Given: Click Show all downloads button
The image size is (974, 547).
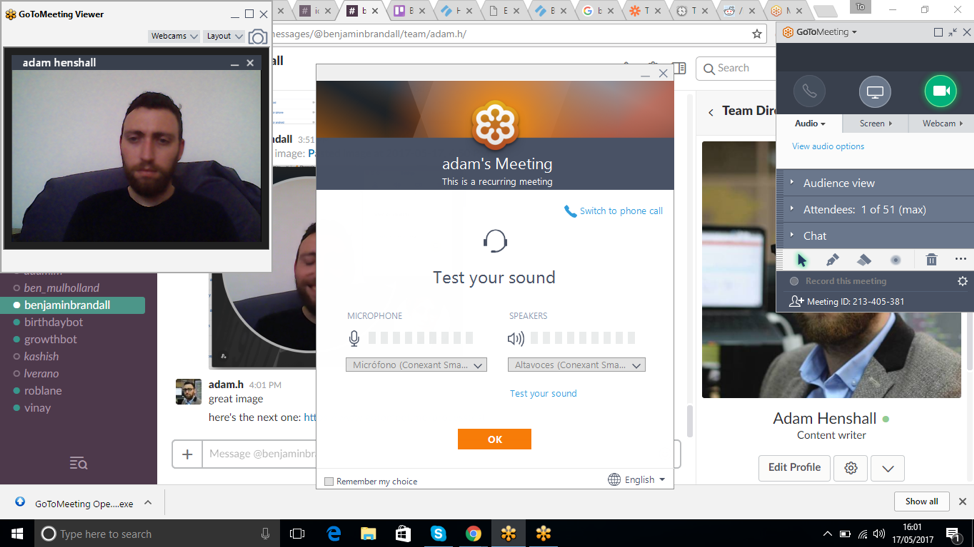Looking at the screenshot, I should click(x=921, y=502).
